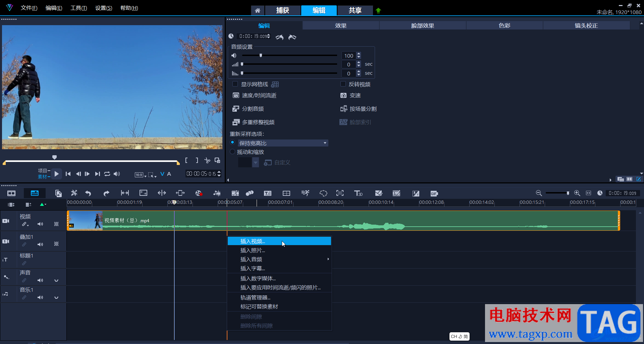Click the Stretch tool icon

(x=143, y=193)
